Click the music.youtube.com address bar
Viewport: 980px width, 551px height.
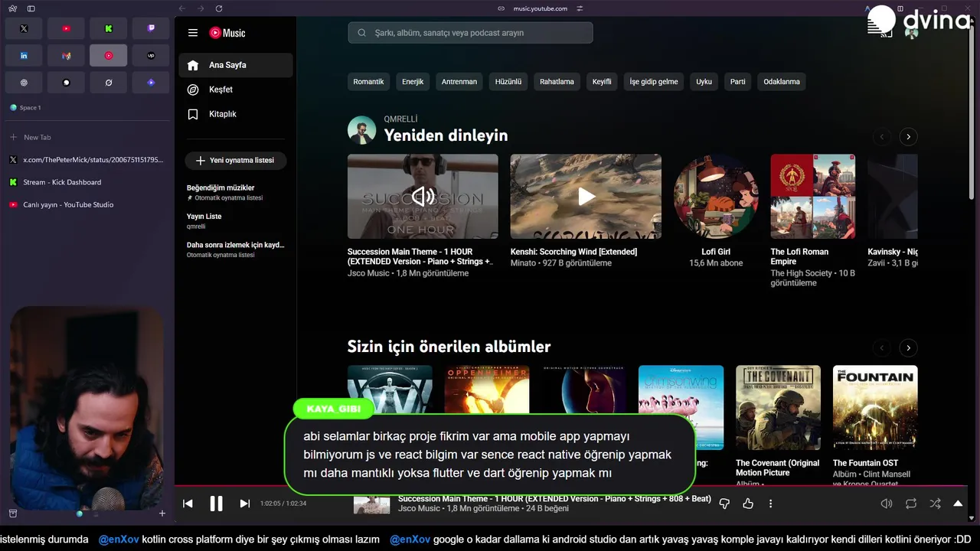541,8
